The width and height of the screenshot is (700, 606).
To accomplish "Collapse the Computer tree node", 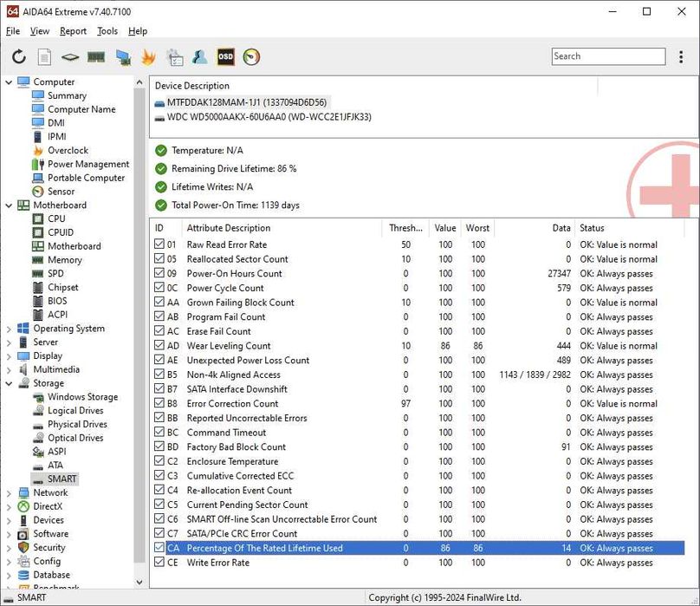I will click(x=9, y=81).
